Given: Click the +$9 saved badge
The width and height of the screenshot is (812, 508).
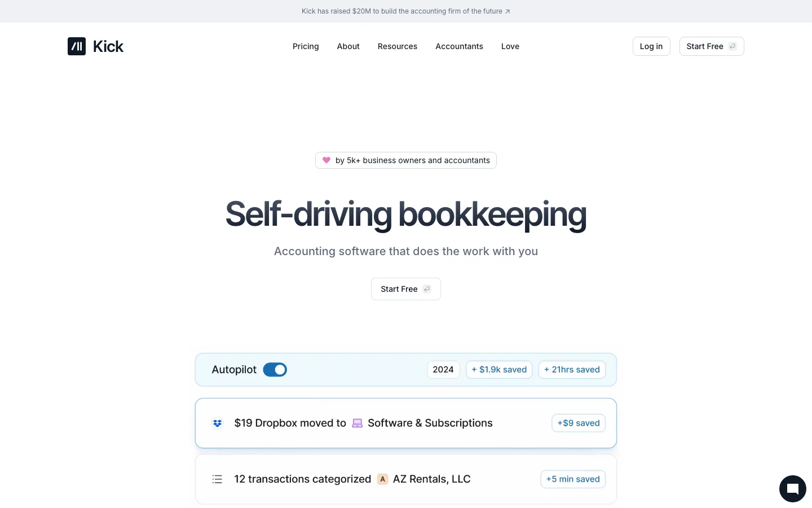Looking at the screenshot, I should coord(579,423).
